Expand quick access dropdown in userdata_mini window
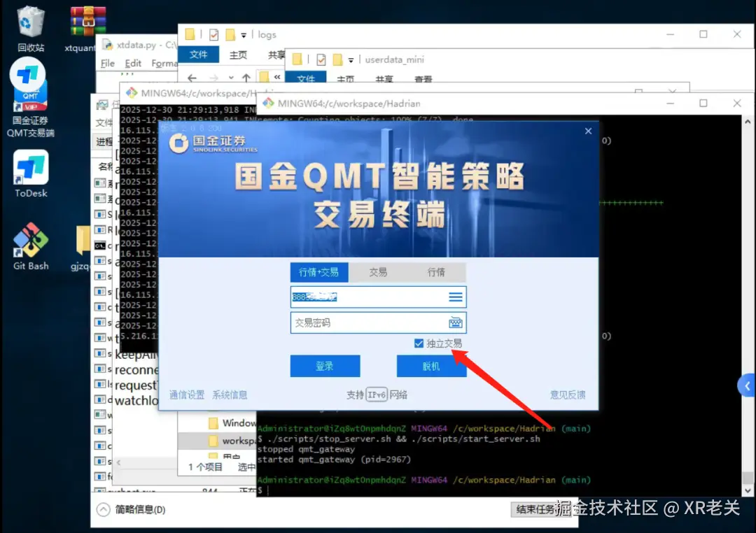Screen dimensions: 756x533 [x=351, y=60]
